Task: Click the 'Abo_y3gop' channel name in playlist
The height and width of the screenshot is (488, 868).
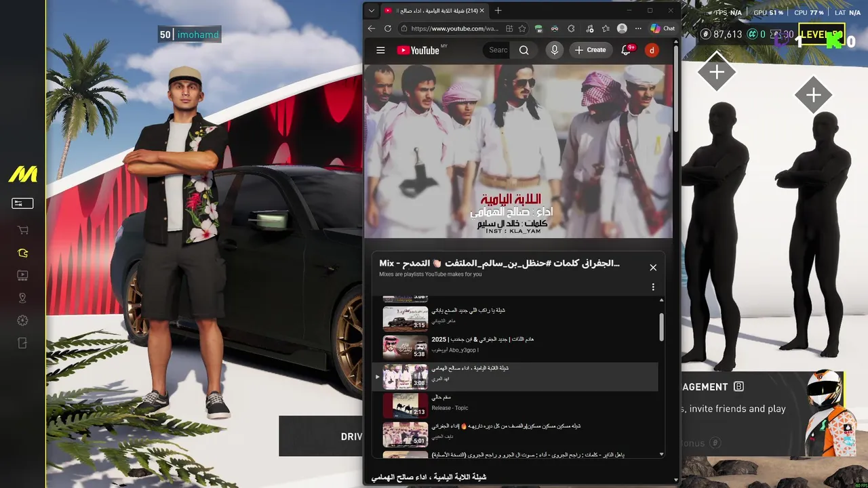Action: 455,350
